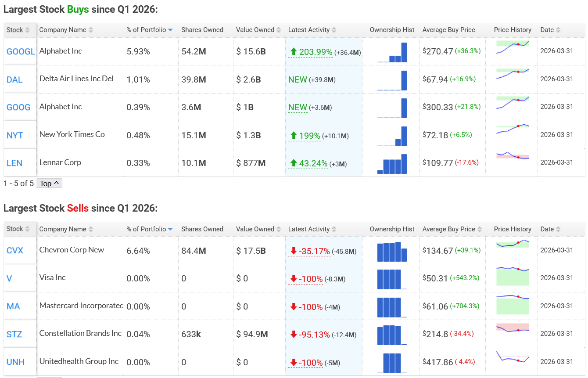Open the LEN ticker link
Viewport: 588px width, 378px height.
14,163
